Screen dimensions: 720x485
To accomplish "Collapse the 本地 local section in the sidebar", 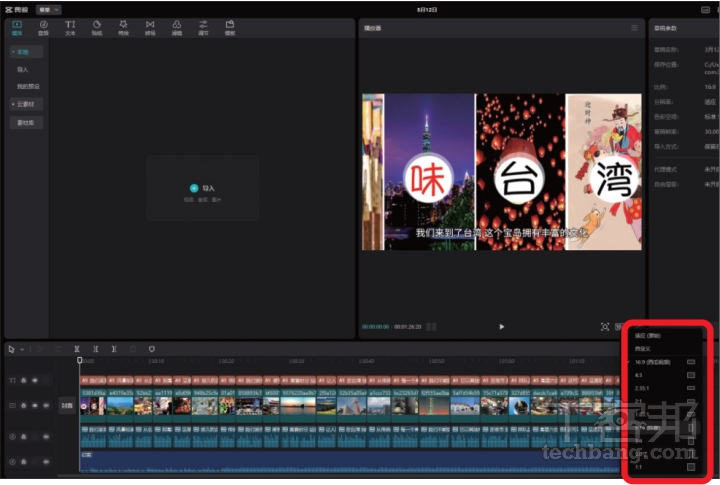I will pyautogui.click(x=27, y=52).
